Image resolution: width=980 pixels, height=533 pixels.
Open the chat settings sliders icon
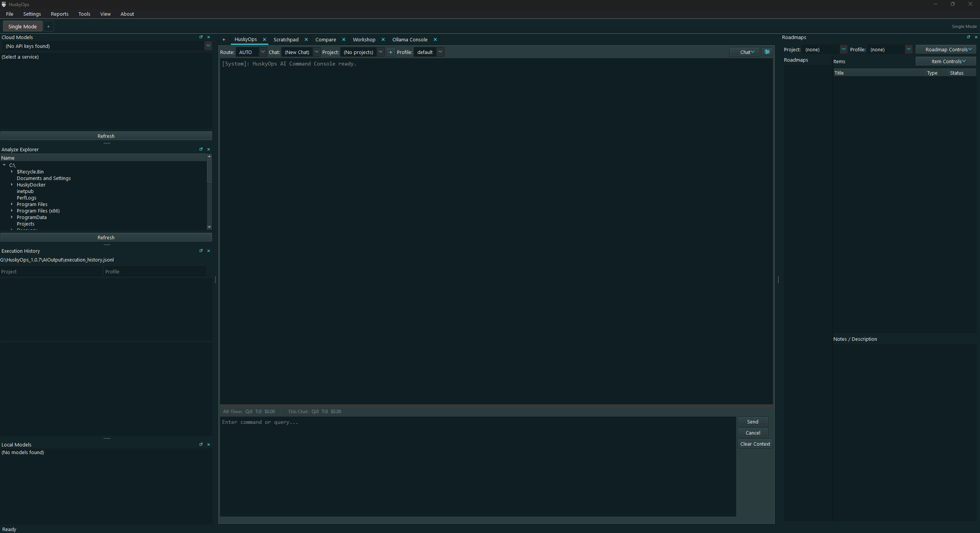767,52
